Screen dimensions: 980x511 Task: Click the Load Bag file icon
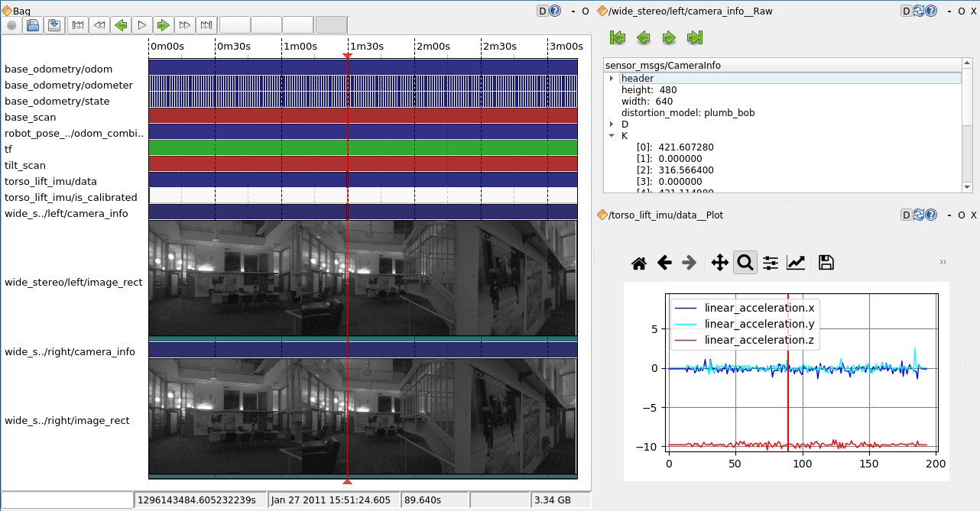click(x=33, y=25)
